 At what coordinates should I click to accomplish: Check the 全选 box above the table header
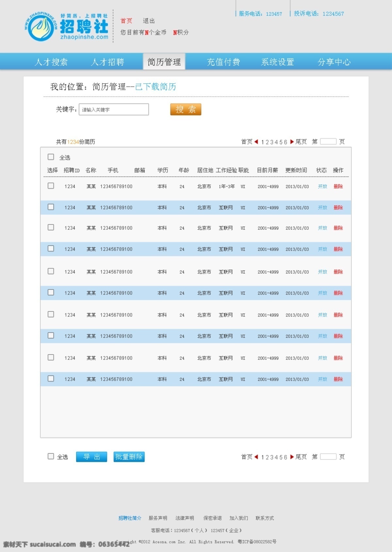[x=51, y=157]
